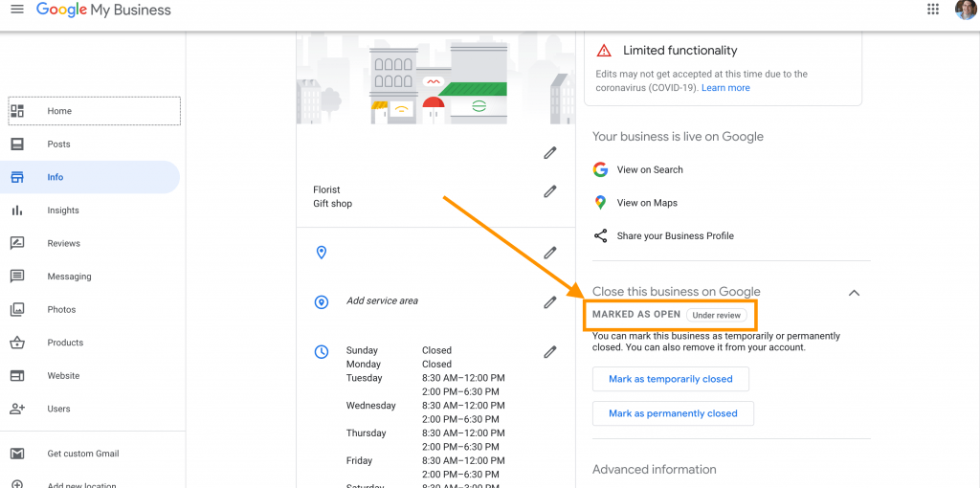
Task: Click the Info storefront icon
Action: click(x=17, y=177)
